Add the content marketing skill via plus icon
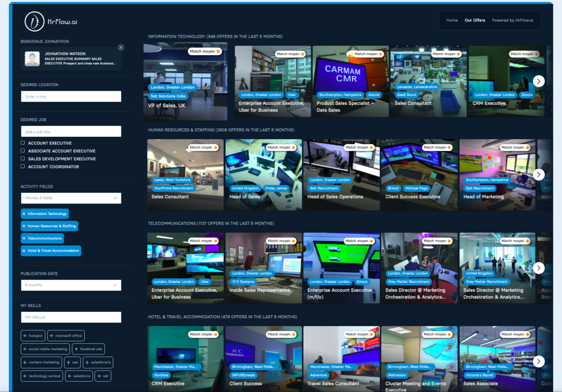Viewport: 562px width, 392px height. pos(26,362)
